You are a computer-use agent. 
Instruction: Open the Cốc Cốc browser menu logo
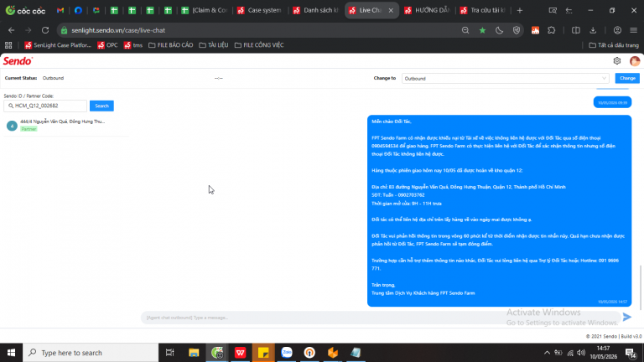(x=25, y=10)
